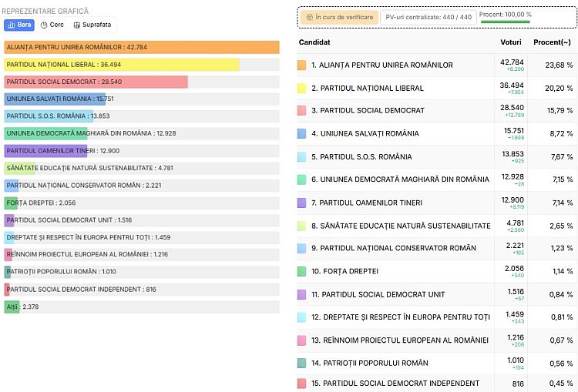
Task: Click the blue swatch for Uniunea Salvați România
Action: [301, 133]
